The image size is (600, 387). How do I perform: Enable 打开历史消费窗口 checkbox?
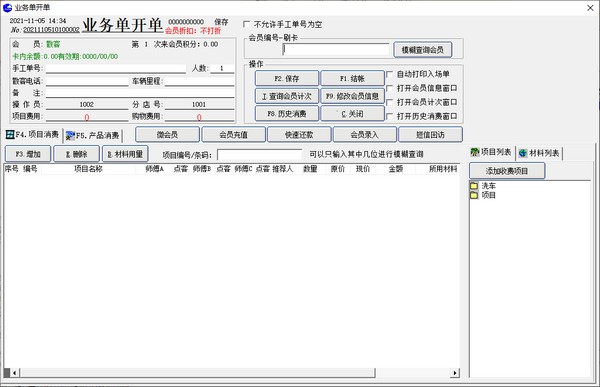pyautogui.click(x=390, y=116)
